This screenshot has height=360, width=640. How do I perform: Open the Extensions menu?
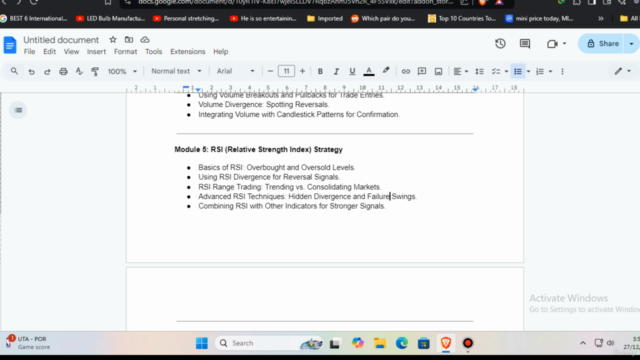click(x=187, y=52)
